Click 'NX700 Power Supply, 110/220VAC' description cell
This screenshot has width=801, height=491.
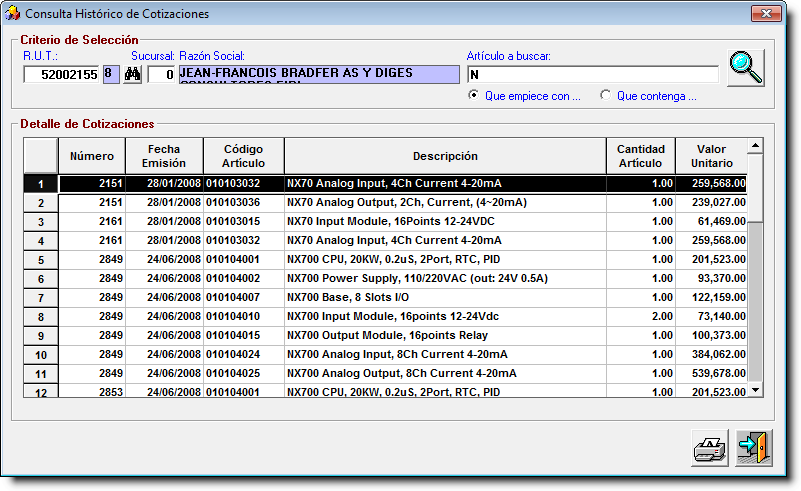(445, 278)
